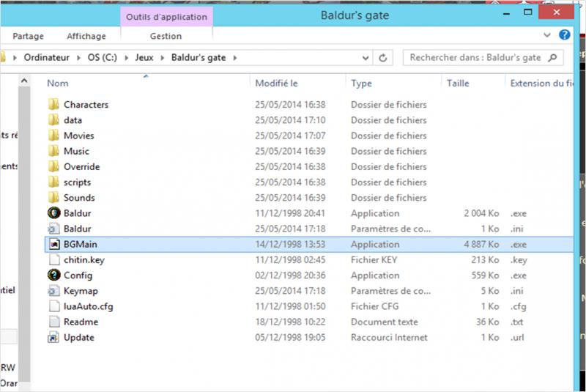Expand the arrow after Ordinateur in the path

tap(78, 58)
